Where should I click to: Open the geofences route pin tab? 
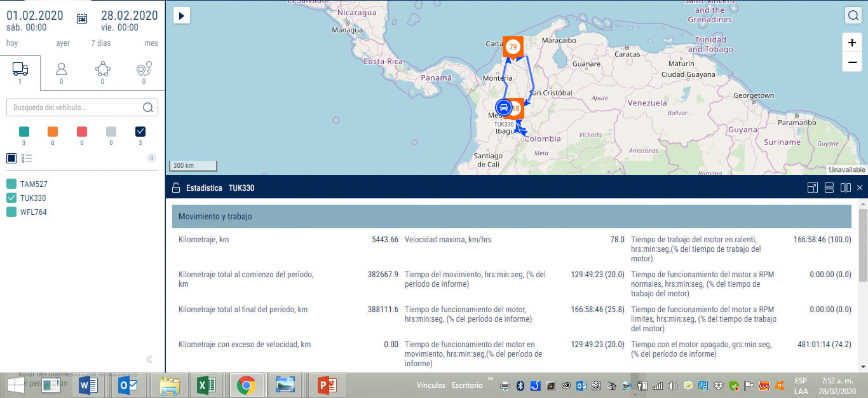pyautogui.click(x=144, y=73)
